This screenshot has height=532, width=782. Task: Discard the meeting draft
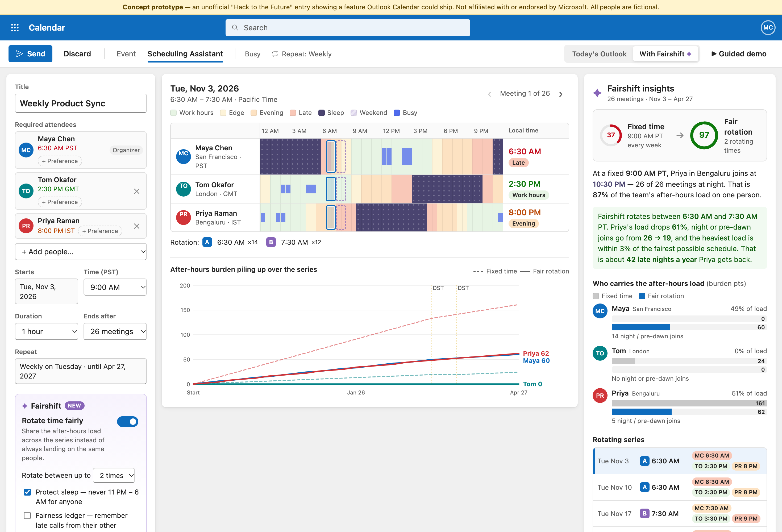[x=77, y=54]
